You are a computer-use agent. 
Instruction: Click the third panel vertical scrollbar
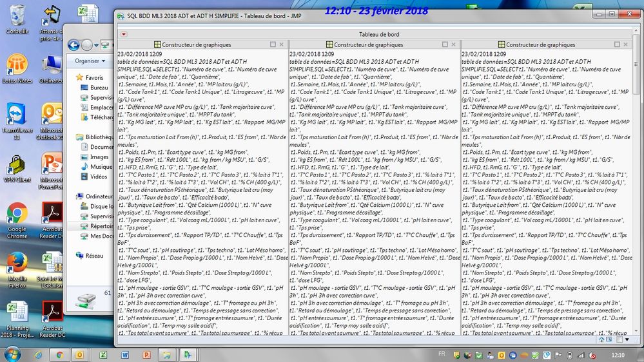click(x=636, y=66)
